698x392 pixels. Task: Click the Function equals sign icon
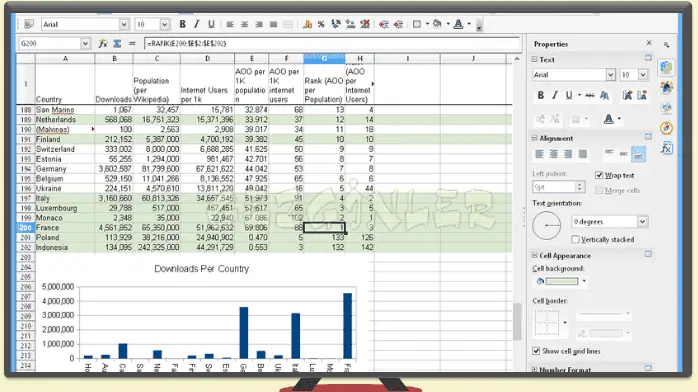coord(132,43)
